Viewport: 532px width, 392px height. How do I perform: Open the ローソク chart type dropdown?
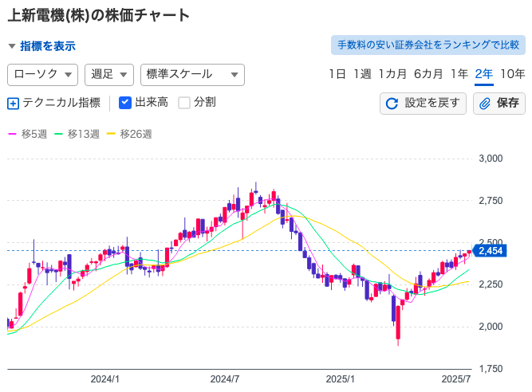[x=43, y=75]
